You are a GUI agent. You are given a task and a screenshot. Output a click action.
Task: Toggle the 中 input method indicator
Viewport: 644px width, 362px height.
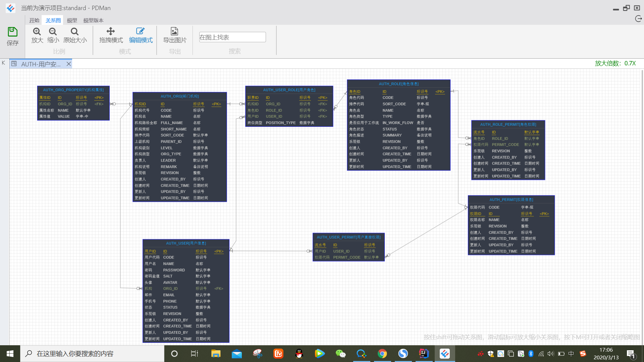click(571, 354)
